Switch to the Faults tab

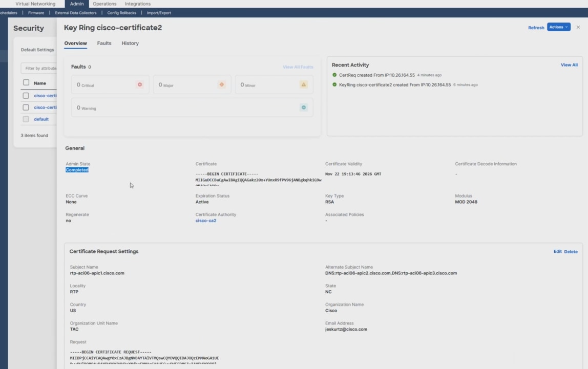tap(104, 43)
